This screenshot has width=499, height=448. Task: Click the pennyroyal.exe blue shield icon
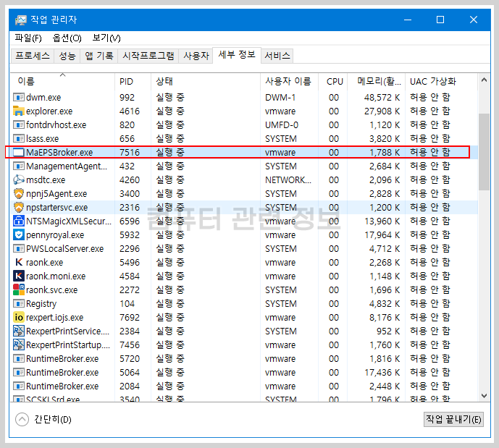tap(18, 234)
